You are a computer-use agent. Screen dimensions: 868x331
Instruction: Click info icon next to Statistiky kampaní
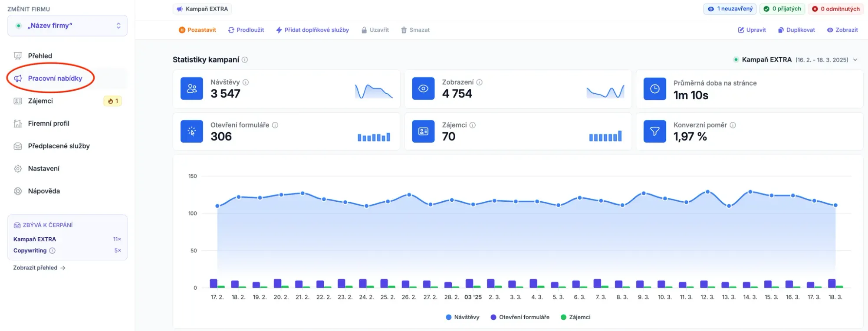click(245, 60)
